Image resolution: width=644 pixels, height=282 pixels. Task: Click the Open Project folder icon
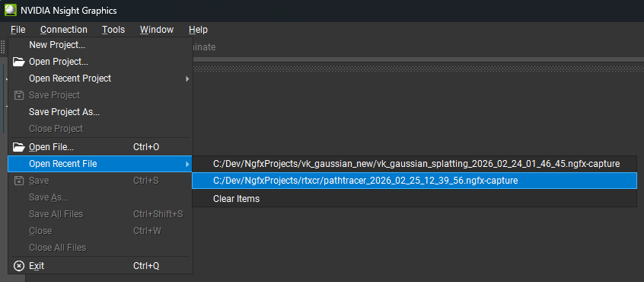pyautogui.click(x=19, y=62)
